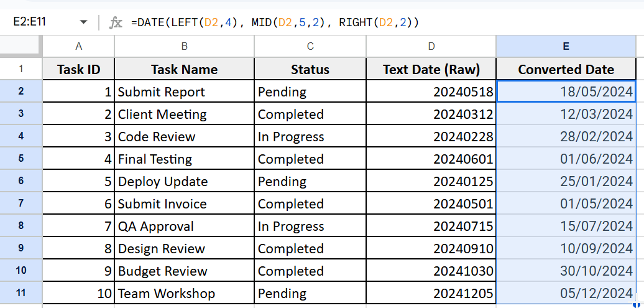Image resolution: width=644 pixels, height=308 pixels.
Task: Click the fill handle at cell E11
Action: [636, 304]
